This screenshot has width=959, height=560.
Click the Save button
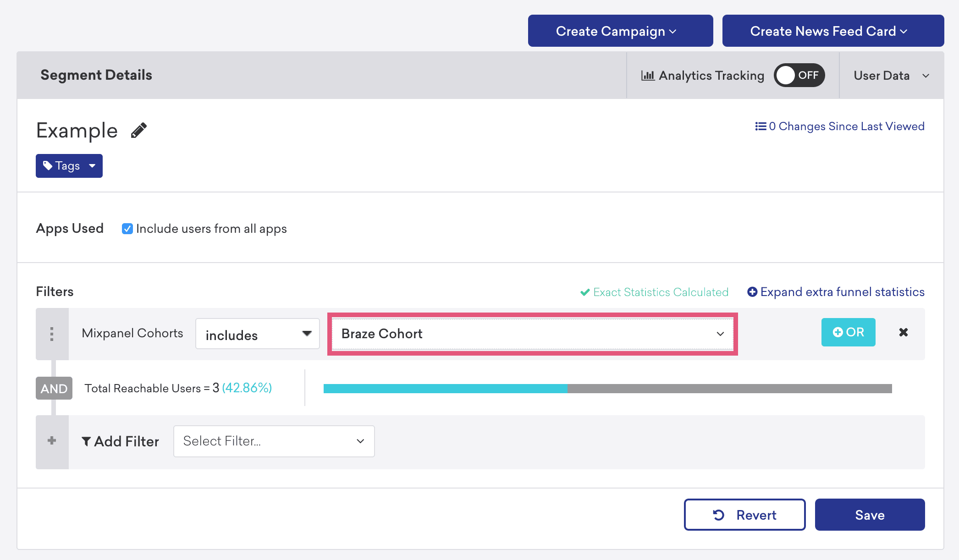click(869, 515)
